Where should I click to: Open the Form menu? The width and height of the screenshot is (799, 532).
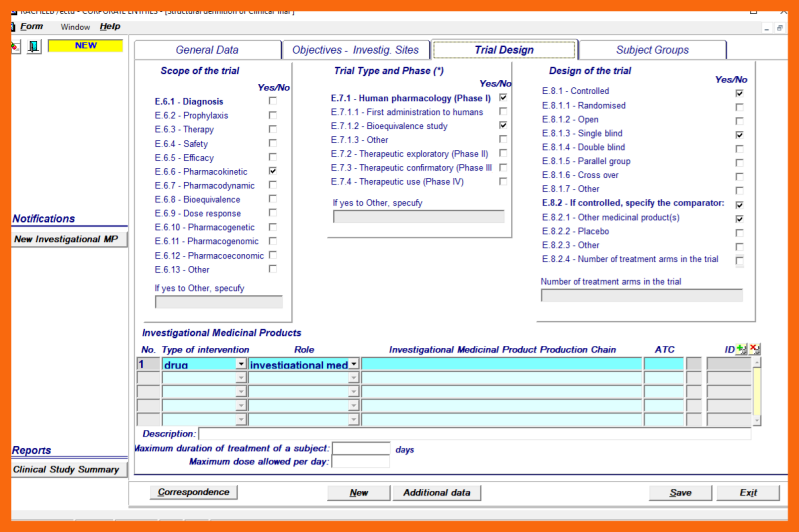(32, 26)
